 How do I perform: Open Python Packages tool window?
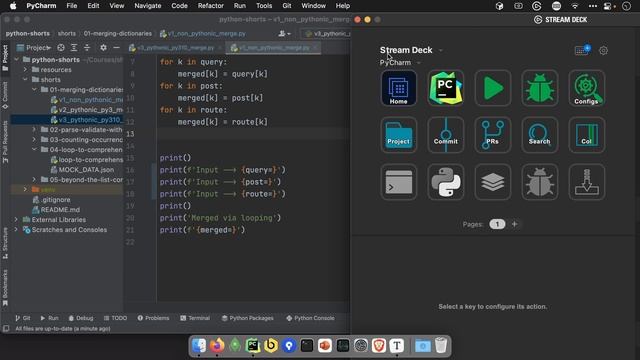(248, 318)
